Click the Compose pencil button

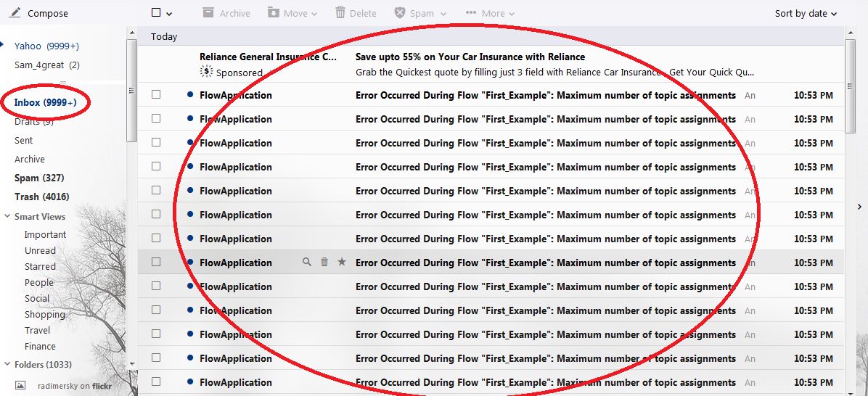point(38,13)
